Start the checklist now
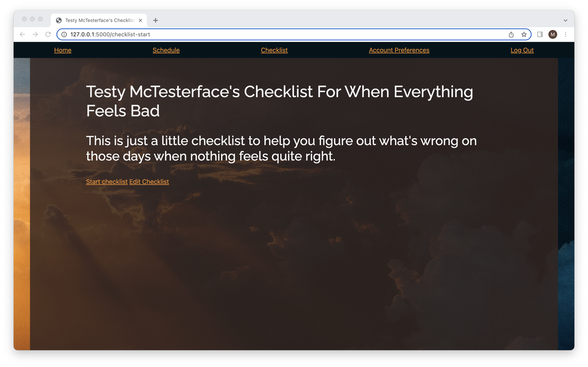 (x=106, y=181)
